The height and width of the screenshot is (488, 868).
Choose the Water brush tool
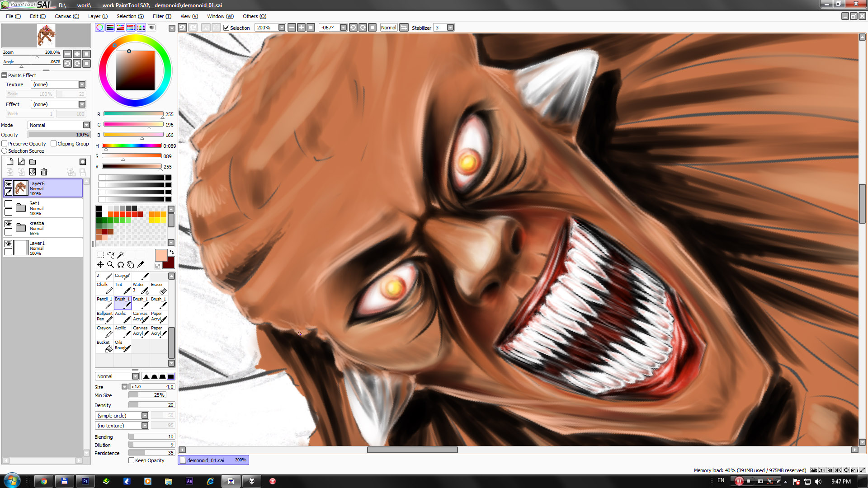tap(141, 288)
